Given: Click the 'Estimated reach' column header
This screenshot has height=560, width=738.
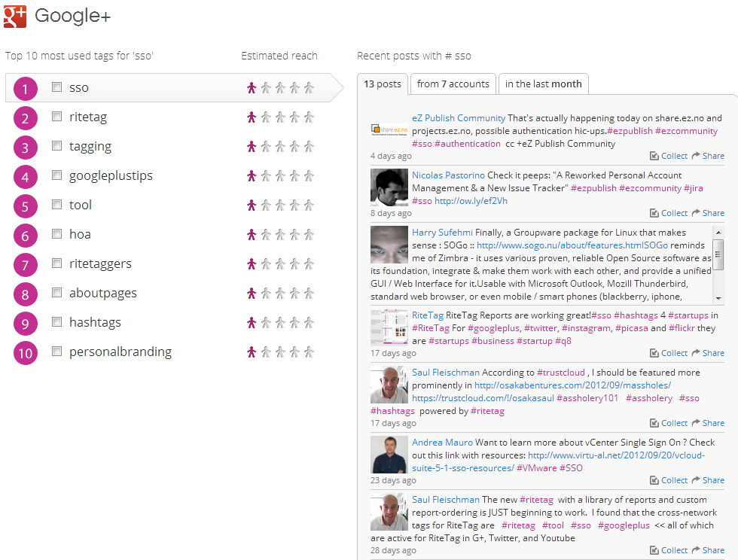Looking at the screenshot, I should tap(279, 56).
